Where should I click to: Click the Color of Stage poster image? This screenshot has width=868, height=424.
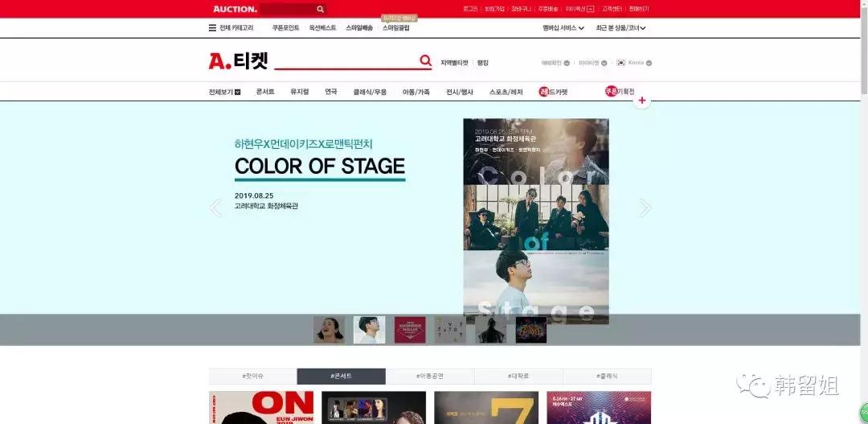[x=536, y=220]
